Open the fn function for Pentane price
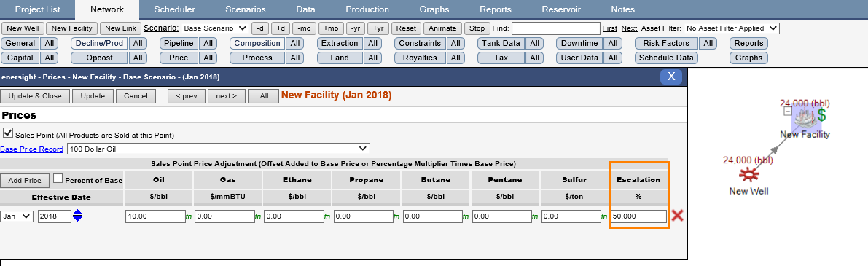Image resolution: width=868 pixels, height=266 pixels. tap(536, 217)
